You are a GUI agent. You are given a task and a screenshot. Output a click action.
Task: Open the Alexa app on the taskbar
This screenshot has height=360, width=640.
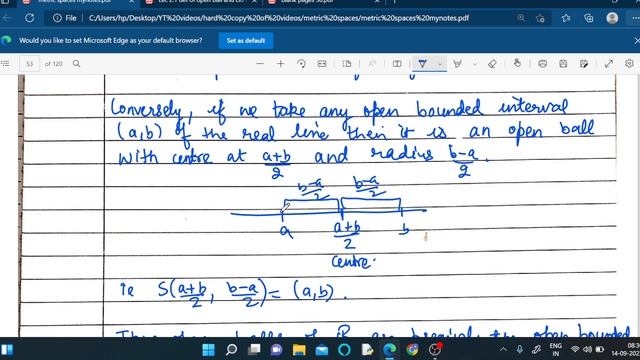coord(344,350)
